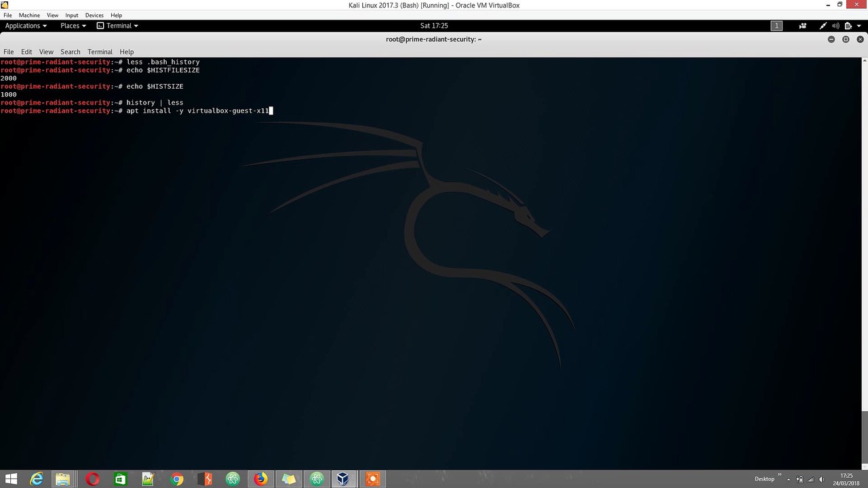Image resolution: width=868 pixels, height=488 pixels.
Task: Launch Opera browser from the taskbar
Action: [92, 479]
